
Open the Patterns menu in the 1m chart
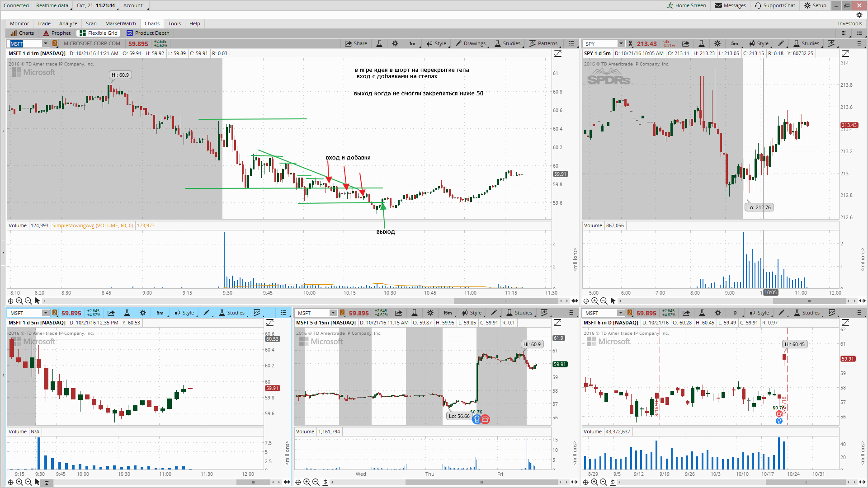tap(544, 44)
